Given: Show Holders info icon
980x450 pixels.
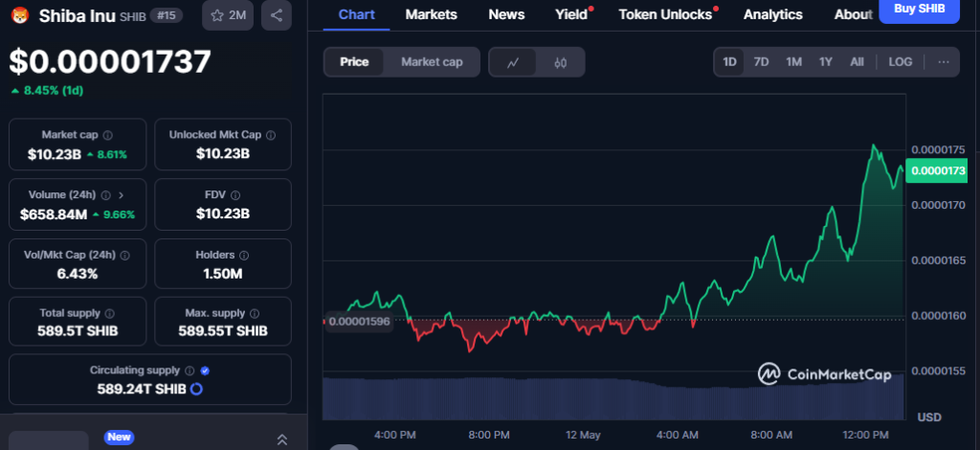Looking at the screenshot, I should [244, 255].
